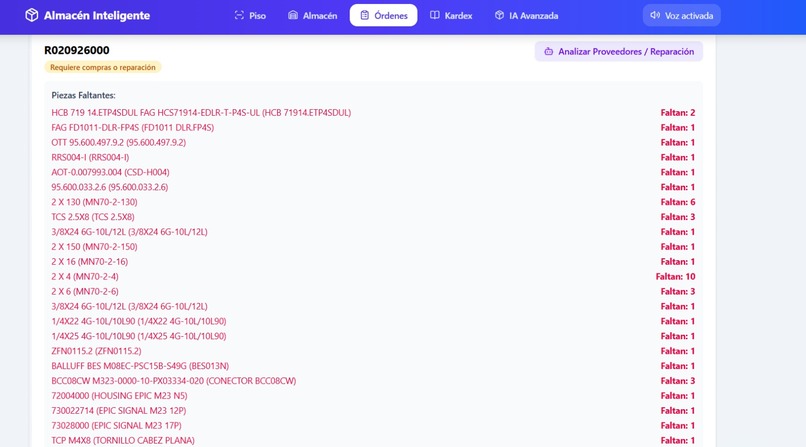Select TCS 2.5X8 part row
Viewport: 806px width, 447px height.
[373, 217]
